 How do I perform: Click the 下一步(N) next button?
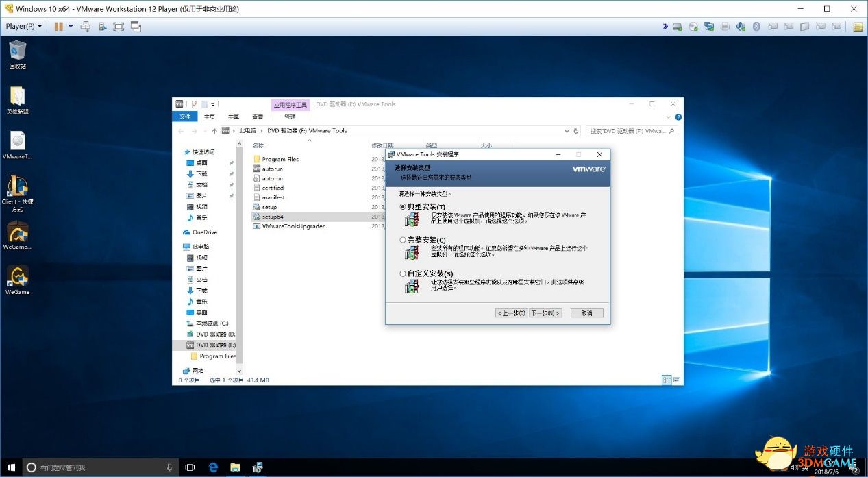pos(545,313)
